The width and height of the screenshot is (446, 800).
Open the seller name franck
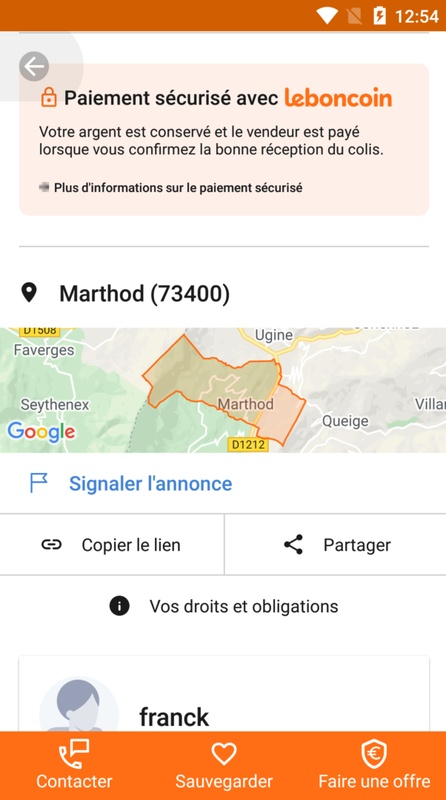[174, 717]
